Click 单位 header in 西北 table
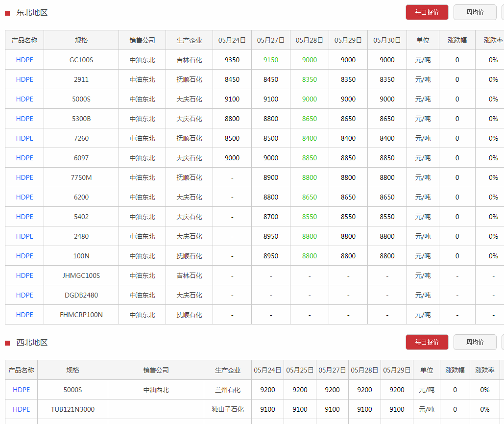The image size is (504, 424). click(x=427, y=370)
